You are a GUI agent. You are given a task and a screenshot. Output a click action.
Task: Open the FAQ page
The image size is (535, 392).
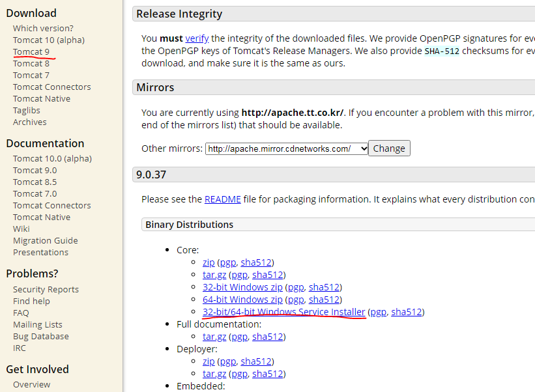tap(21, 313)
